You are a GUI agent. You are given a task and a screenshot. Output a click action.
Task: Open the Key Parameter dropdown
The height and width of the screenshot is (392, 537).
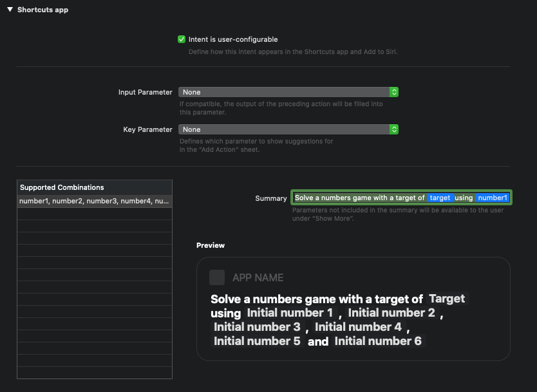(283, 129)
